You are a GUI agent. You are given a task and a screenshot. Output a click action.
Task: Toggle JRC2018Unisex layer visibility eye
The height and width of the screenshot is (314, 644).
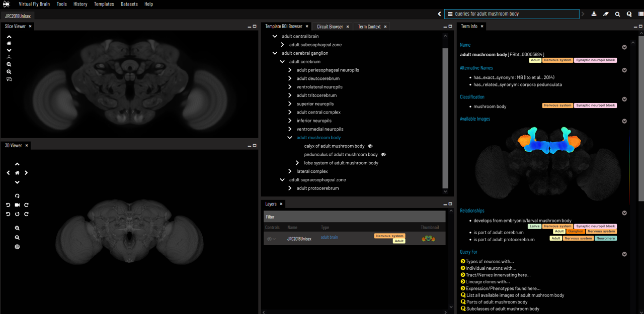click(269, 239)
